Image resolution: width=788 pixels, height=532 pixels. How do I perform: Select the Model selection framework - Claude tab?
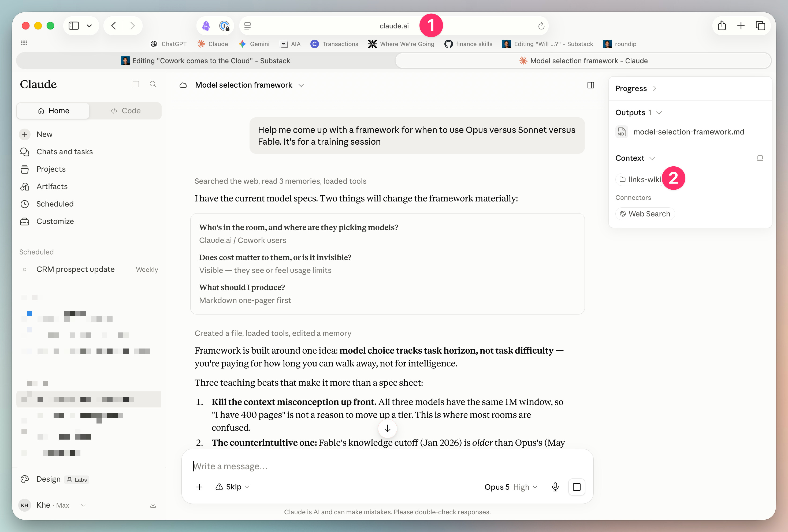coord(583,61)
